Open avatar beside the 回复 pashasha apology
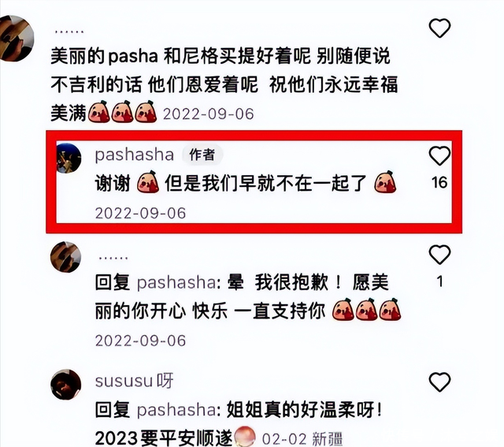The image size is (504, 447). coord(65,257)
